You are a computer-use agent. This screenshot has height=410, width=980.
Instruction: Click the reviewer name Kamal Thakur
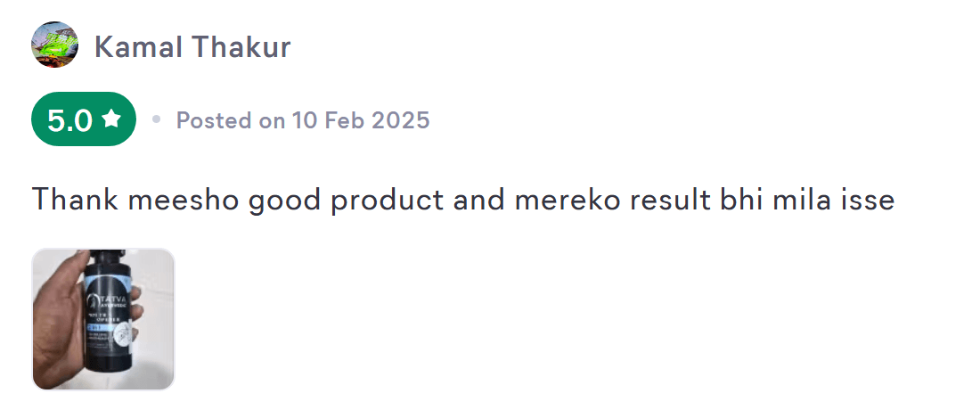192,46
